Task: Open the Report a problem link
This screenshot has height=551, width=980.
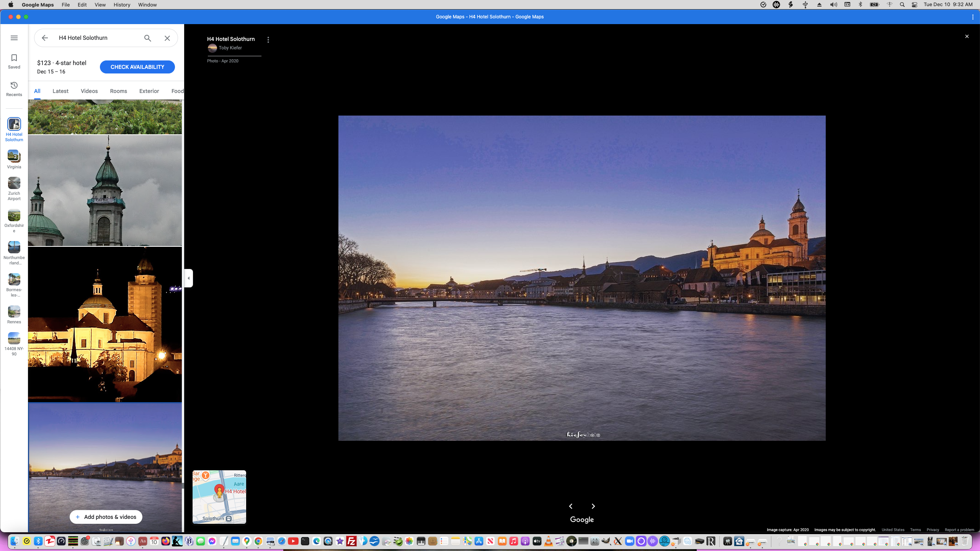Action: tap(959, 530)
